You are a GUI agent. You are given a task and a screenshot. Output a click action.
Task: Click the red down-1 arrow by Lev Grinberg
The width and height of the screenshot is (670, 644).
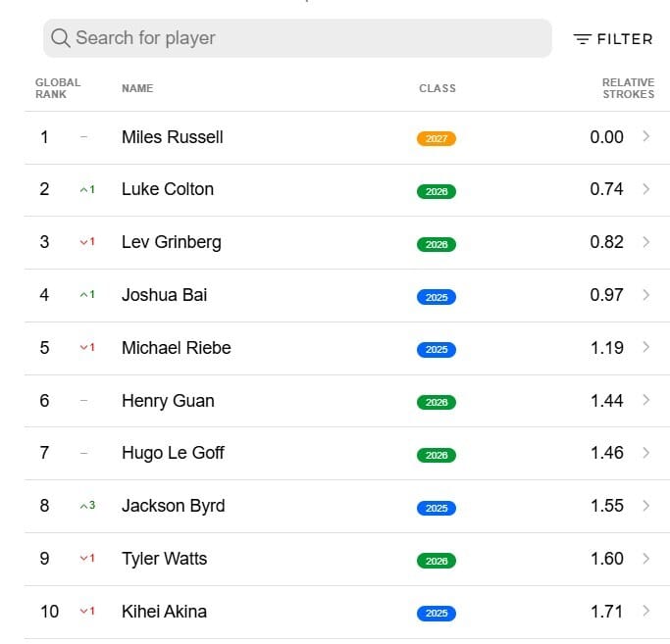pos(87,242)
